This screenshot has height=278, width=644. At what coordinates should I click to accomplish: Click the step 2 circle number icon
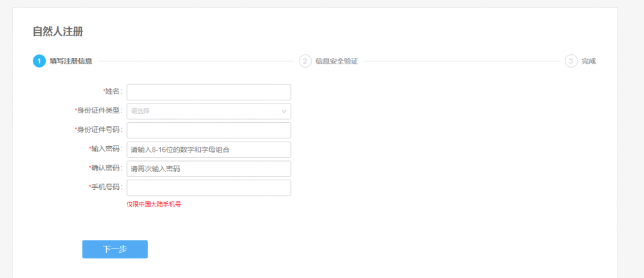pyautogui.click(x=305, y=61)
